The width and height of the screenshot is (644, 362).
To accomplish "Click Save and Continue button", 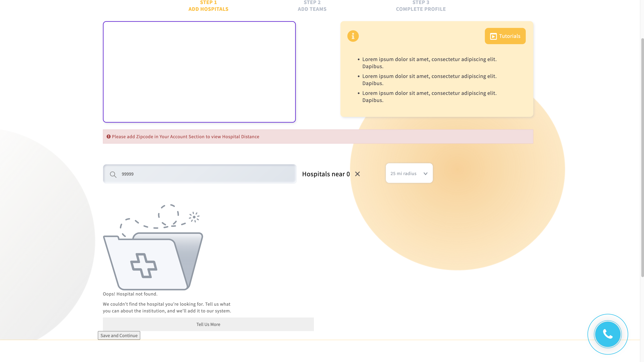I will [x=119, y=335].
